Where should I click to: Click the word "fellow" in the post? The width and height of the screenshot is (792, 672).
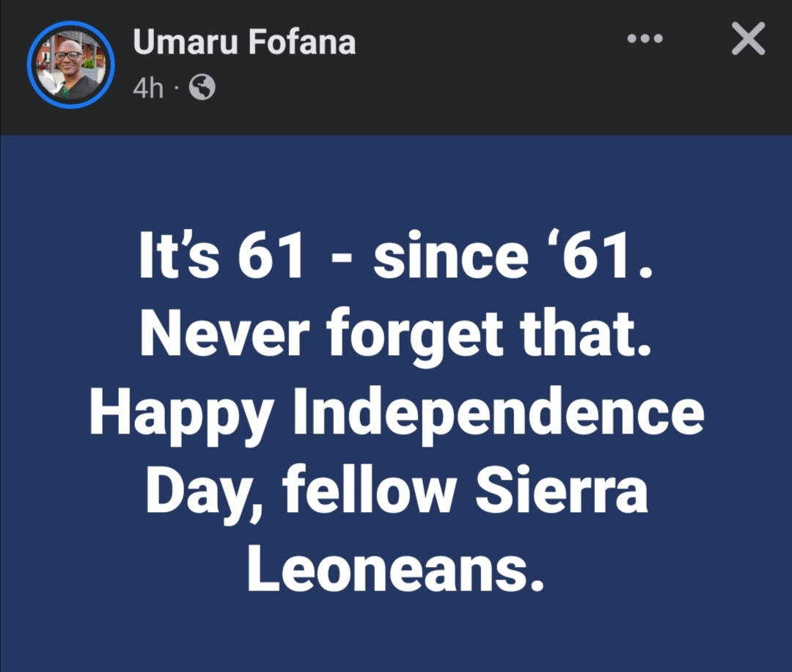[x=370, y=492]
